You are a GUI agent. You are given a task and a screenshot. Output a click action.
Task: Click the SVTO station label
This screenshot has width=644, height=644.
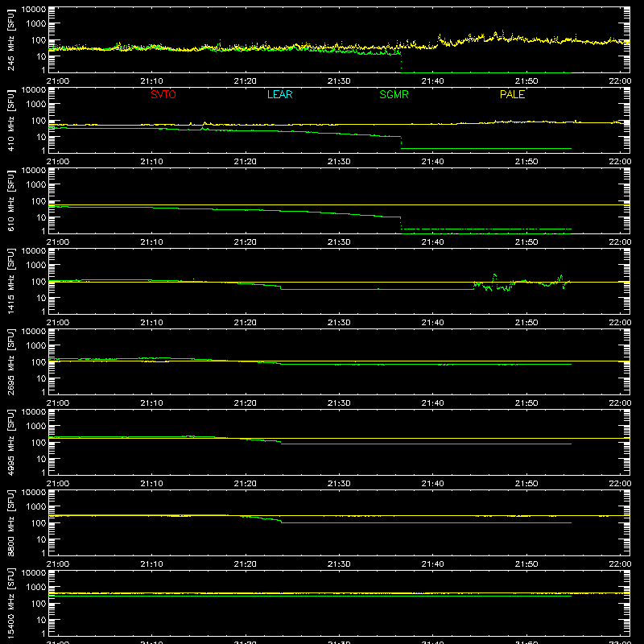163,94
